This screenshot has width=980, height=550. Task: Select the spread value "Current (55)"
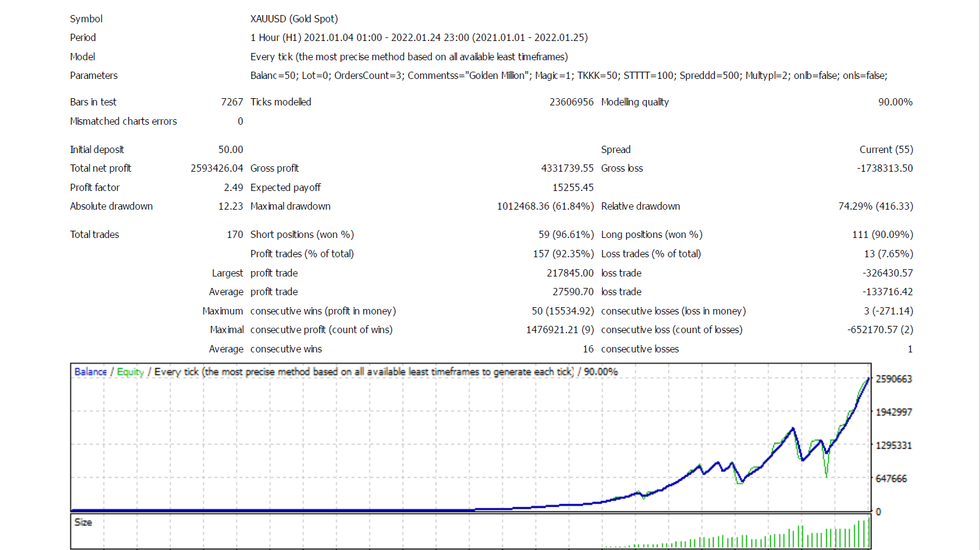(x=886, y=149)
